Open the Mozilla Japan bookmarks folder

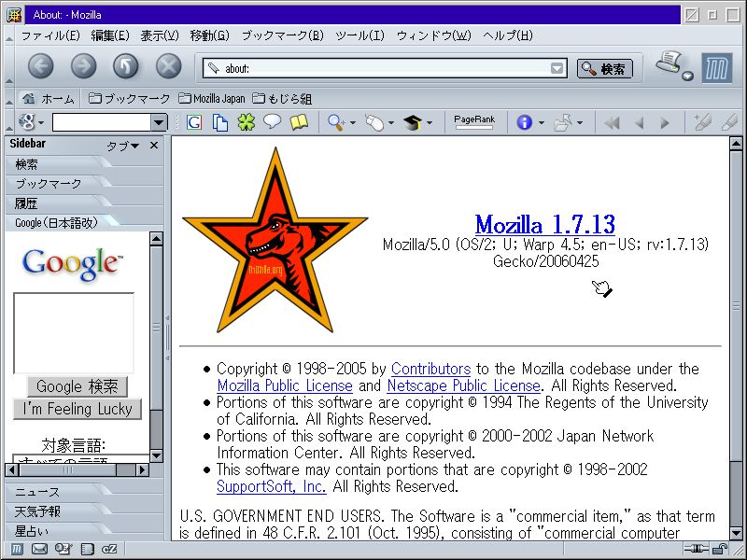click(212, 99)
